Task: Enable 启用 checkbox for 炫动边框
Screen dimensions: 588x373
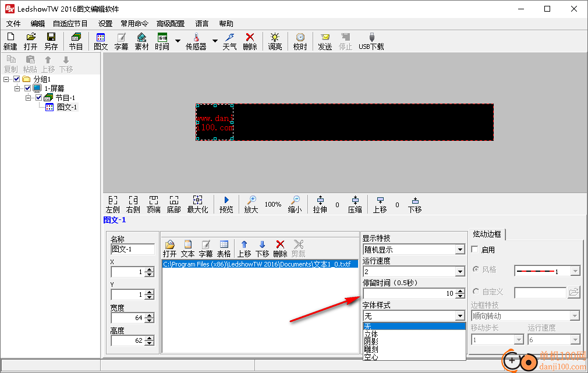Action: click(x=474, y=250)
